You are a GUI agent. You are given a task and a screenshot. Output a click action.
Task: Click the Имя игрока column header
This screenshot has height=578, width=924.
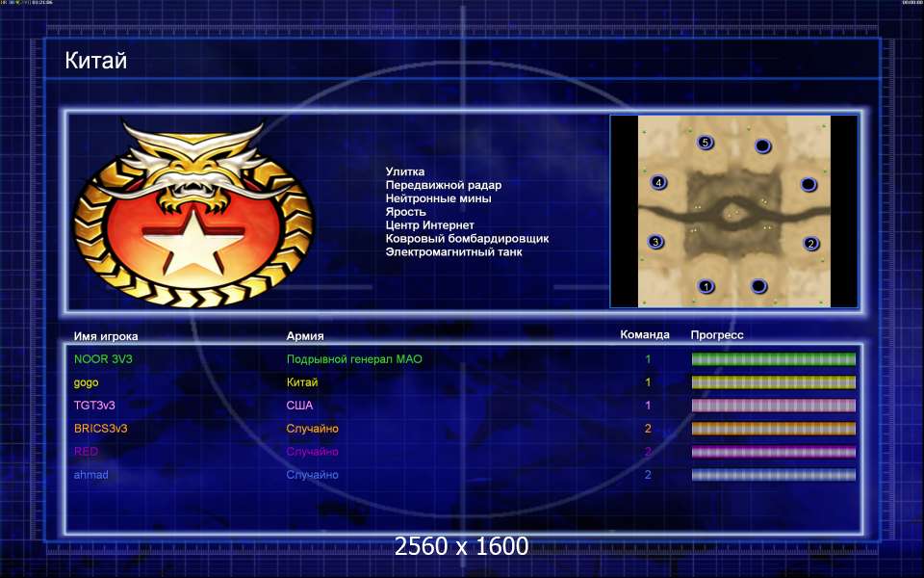point(106,336)
